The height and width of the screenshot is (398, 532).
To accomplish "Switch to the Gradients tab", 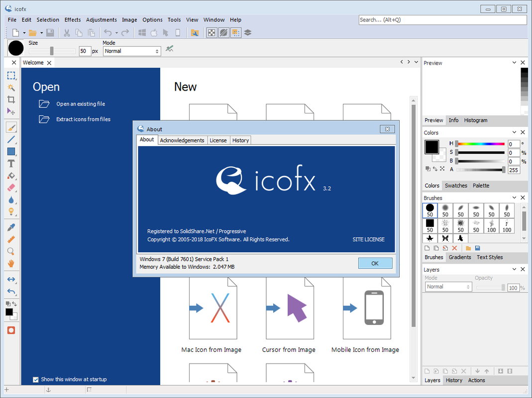I will tap(460, 257).
